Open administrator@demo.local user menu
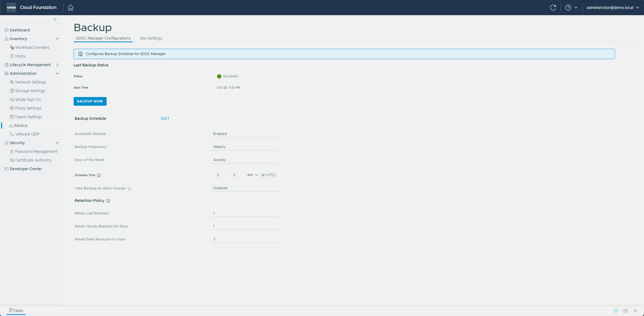Screen dimensions: 644x316 [x=613, y=8]
